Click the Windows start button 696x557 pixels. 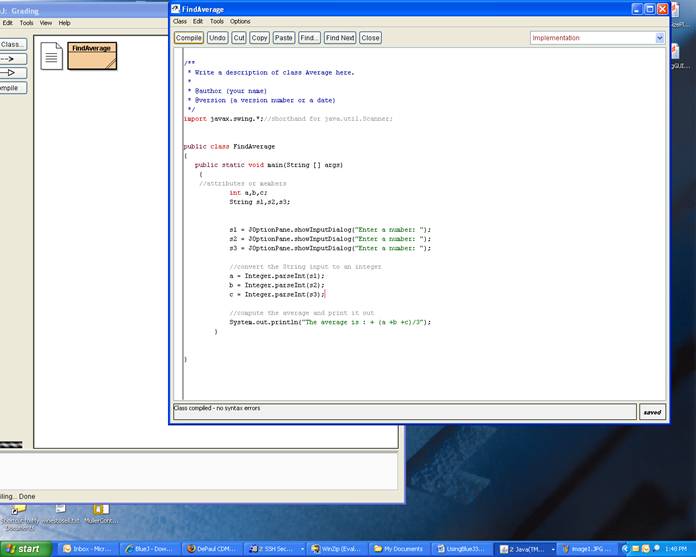click(26, 549)
